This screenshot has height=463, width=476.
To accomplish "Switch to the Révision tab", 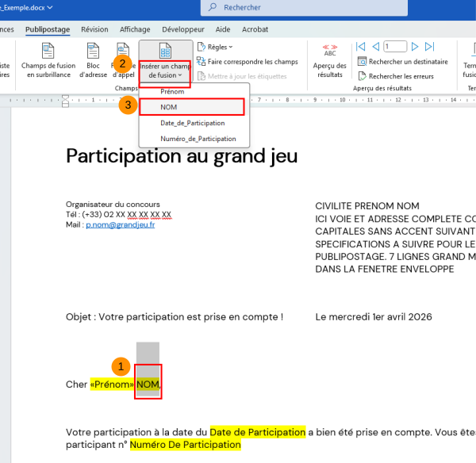I will point(94,29).
